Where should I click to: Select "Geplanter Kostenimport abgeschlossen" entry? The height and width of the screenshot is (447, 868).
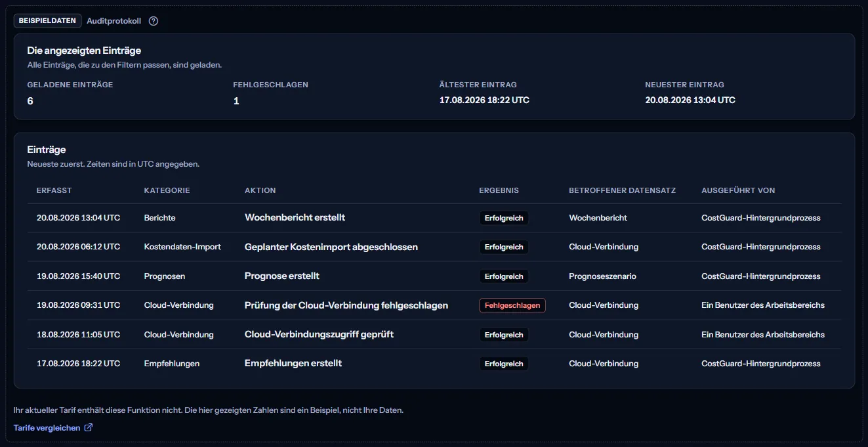point(331,247)
